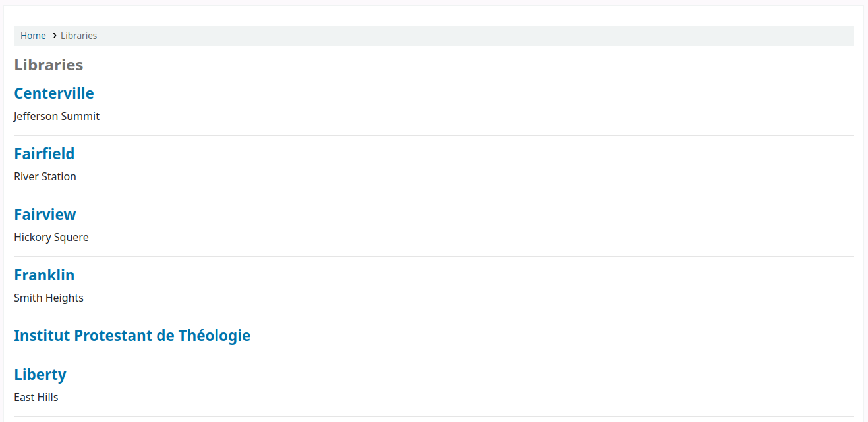Image resolution: width=868 pixels, height=422 pixels.
Task: Select the Libraries breadcrumb item
Action: click(78, 36)
